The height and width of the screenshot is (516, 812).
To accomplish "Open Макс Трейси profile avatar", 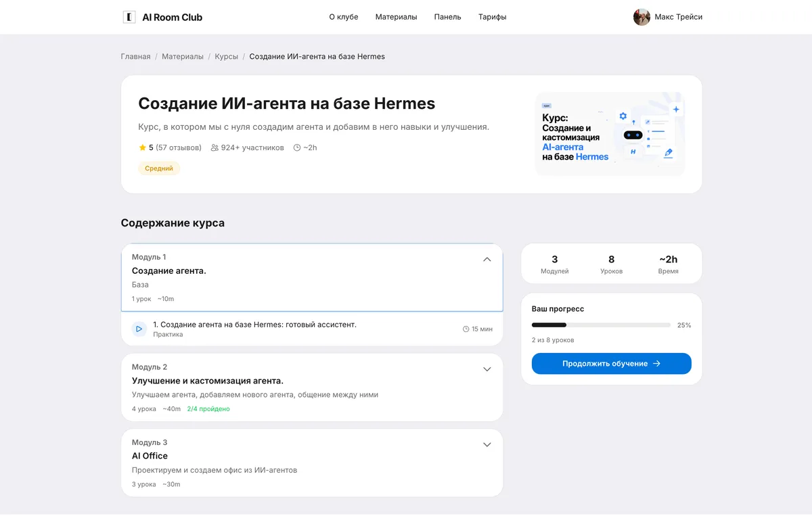I will [641, 17].
